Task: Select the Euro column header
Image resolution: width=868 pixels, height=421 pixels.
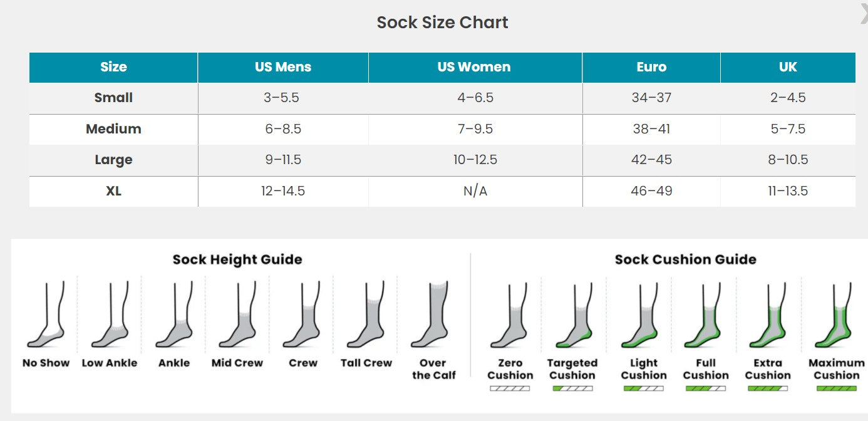Action: pos(651,67)
